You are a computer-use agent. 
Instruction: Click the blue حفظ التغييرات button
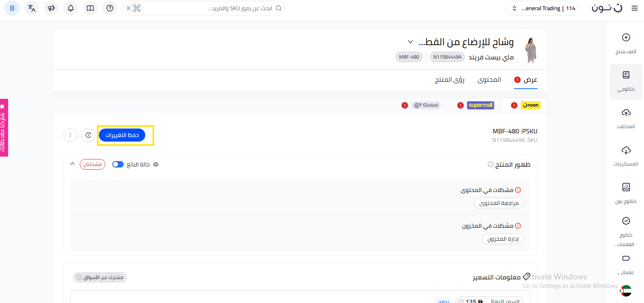pyautogui.click(x=122, y=135)
